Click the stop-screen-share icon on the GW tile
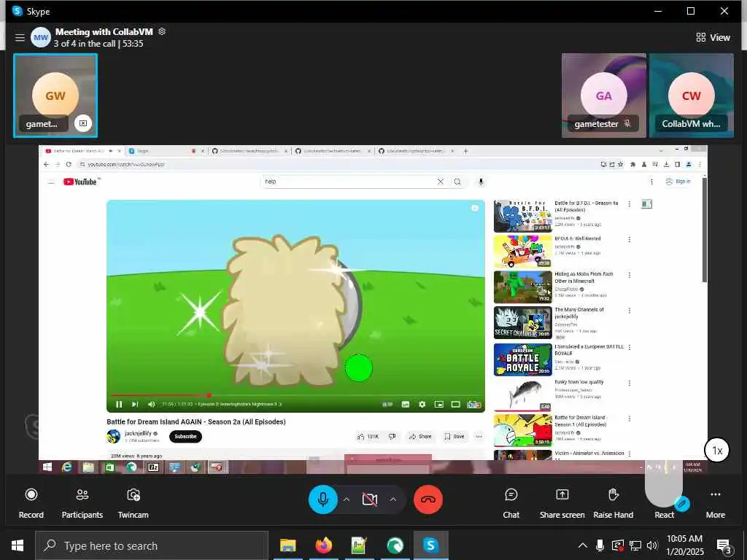 (x=83, y=123)
